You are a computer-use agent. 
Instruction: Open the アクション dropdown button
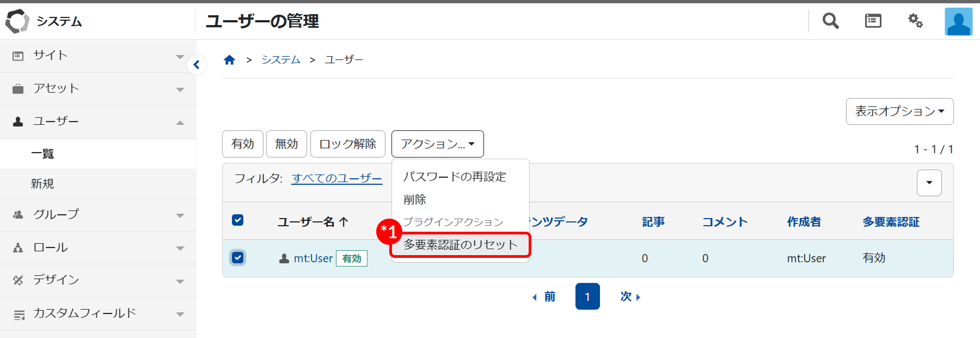pyautogui.click(x=437, y=144)
